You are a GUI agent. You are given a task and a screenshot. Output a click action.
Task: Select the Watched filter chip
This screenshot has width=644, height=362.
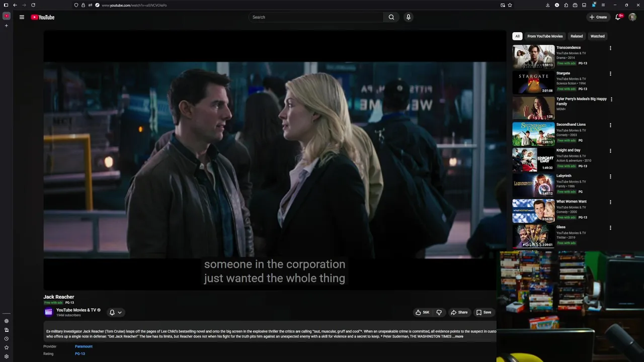click(x=598, y=36)
